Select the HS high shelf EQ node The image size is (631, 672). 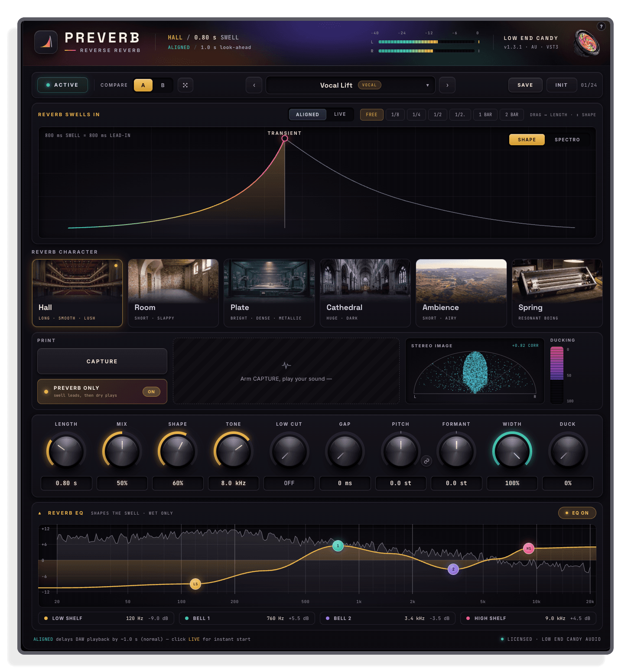click(528, 548)
